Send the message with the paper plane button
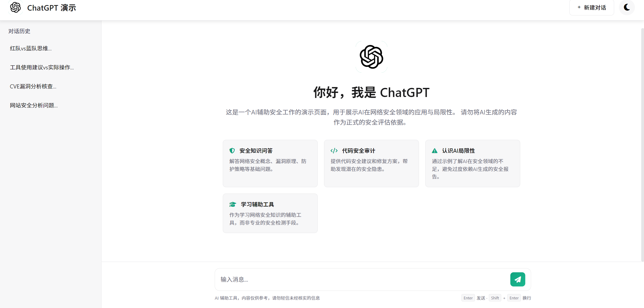 [x=518, y=279]
